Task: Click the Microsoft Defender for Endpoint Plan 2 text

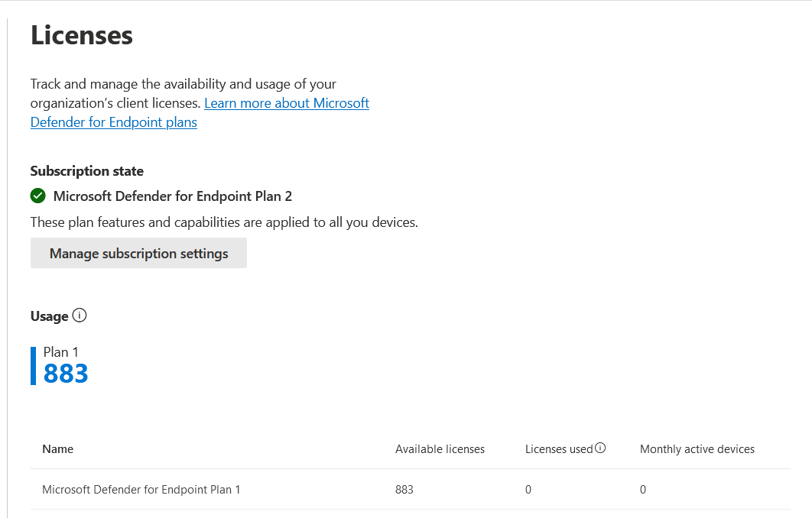Action: (173, 196)
